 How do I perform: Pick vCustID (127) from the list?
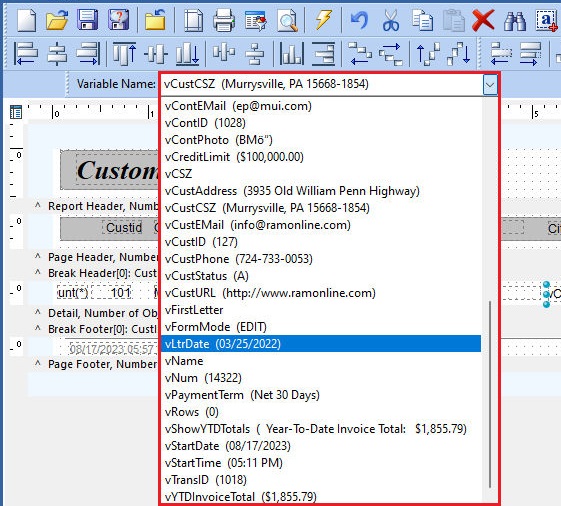tap(321, 242)
